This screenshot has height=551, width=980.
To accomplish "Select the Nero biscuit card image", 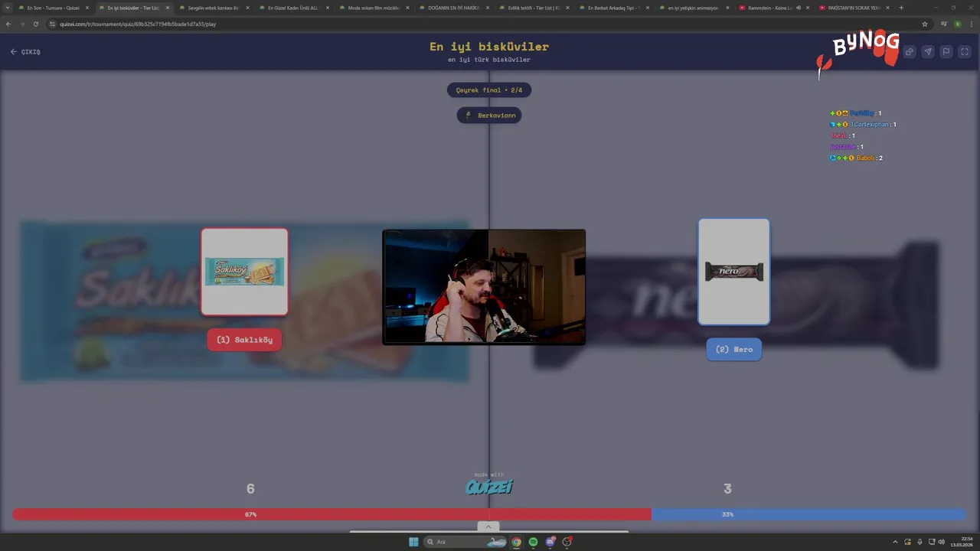I will (x=733, y=272).
